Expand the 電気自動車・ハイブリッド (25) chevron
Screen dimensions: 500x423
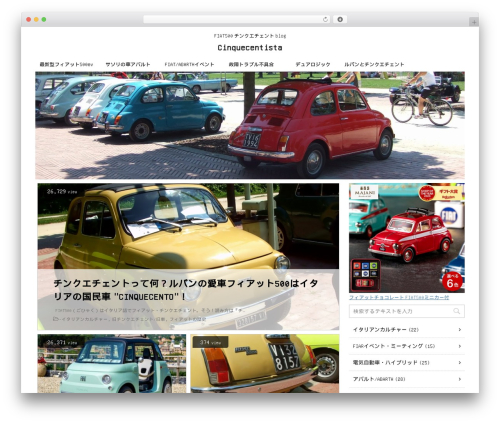point(460,363)
